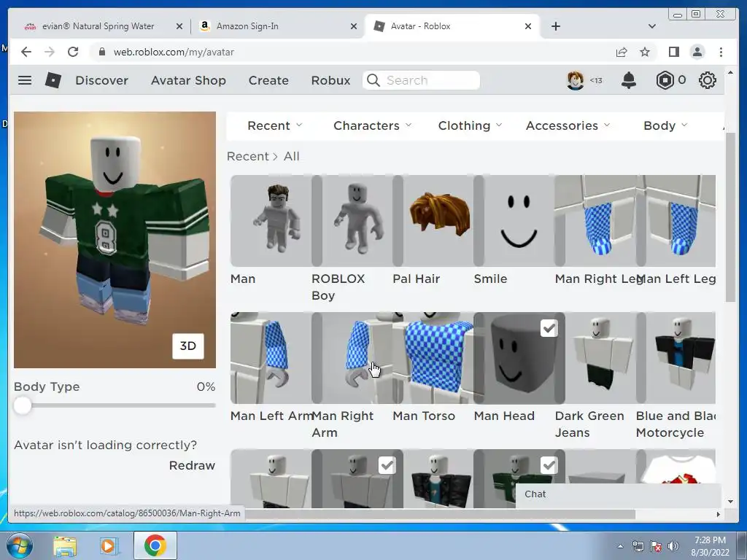Equip the Smile face item
747x560 pixels.
pos(519,220)
